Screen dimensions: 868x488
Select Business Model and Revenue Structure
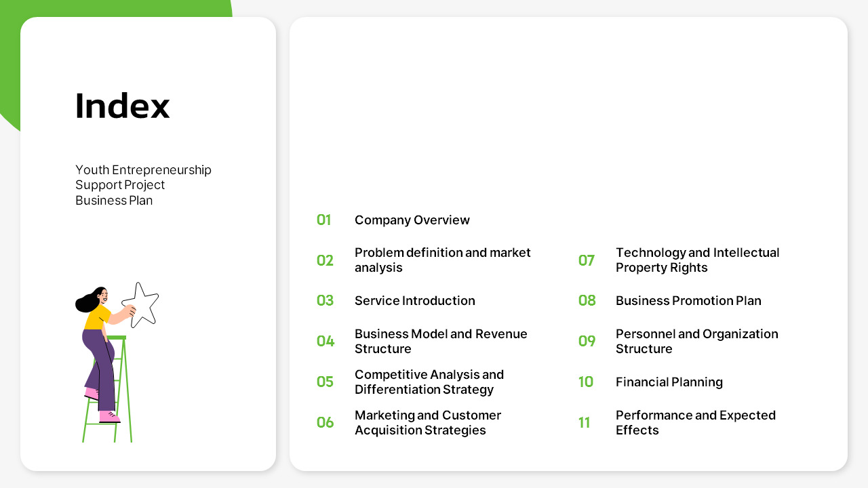point(441,341)
